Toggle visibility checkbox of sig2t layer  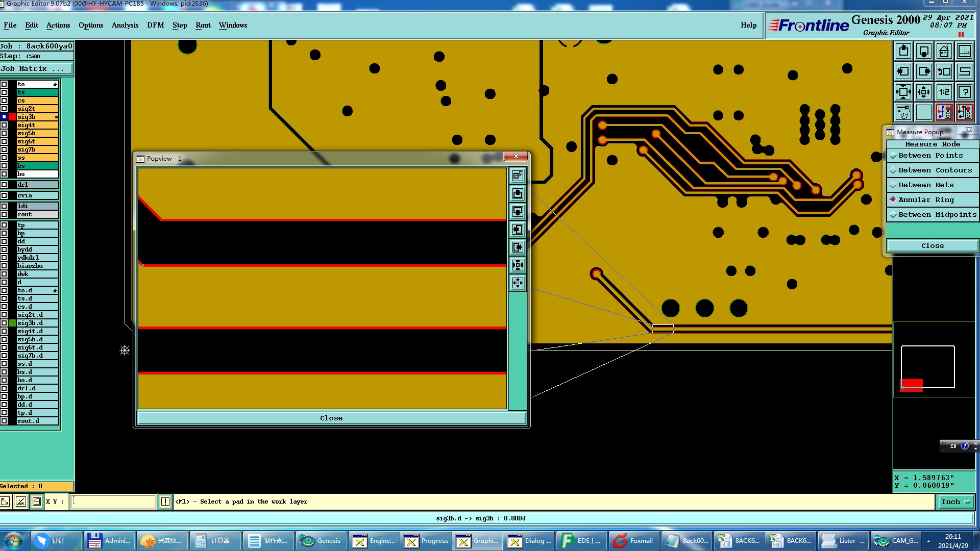click(x=4, y=109)
